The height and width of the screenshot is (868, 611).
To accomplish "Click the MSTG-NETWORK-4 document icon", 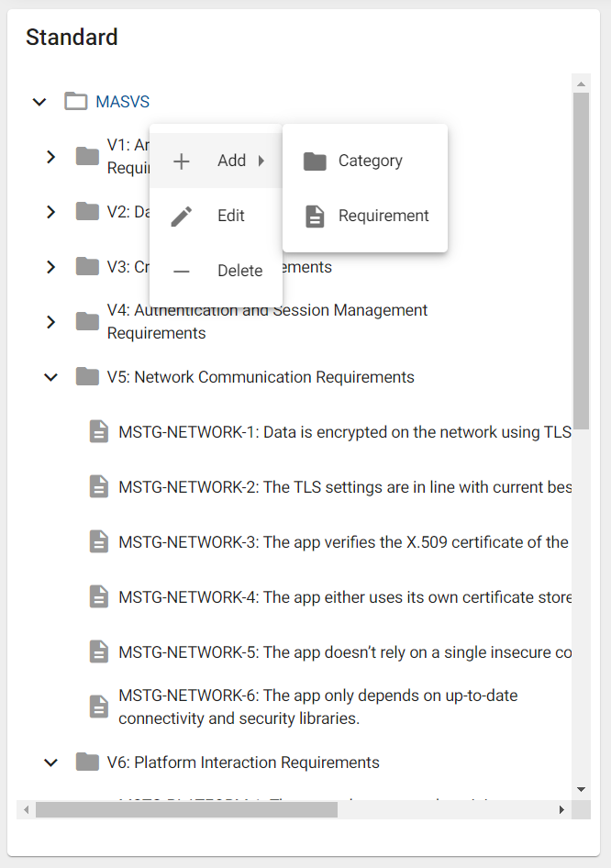I will pyautogui.click(x=99, y=596).
